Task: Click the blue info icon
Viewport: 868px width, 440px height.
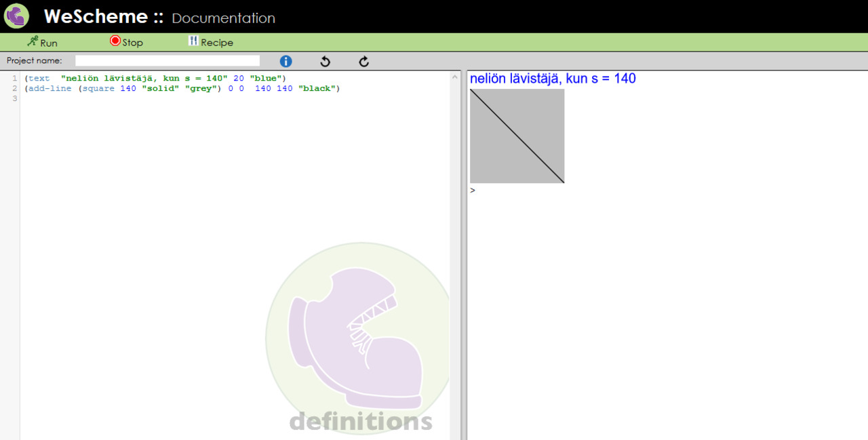Action: 286,61
